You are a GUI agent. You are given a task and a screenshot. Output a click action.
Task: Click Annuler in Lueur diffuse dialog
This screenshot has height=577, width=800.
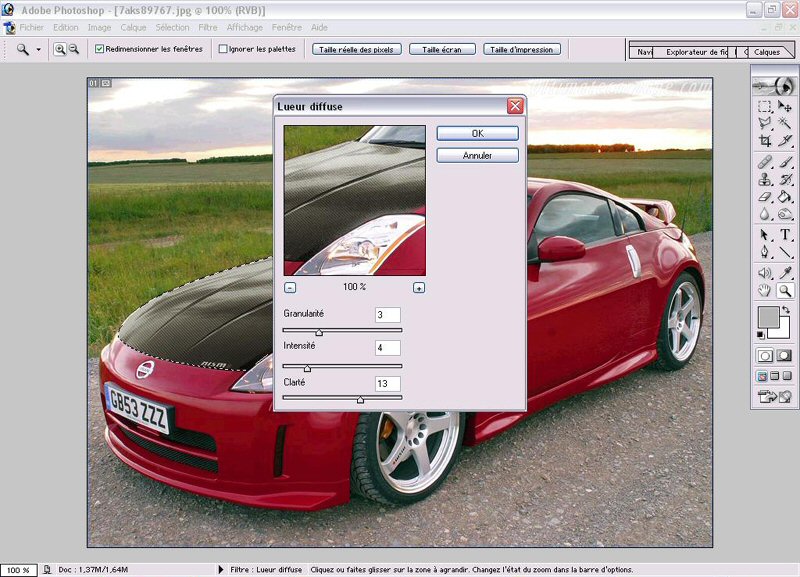pyautogui.click(x=478, y=156)
